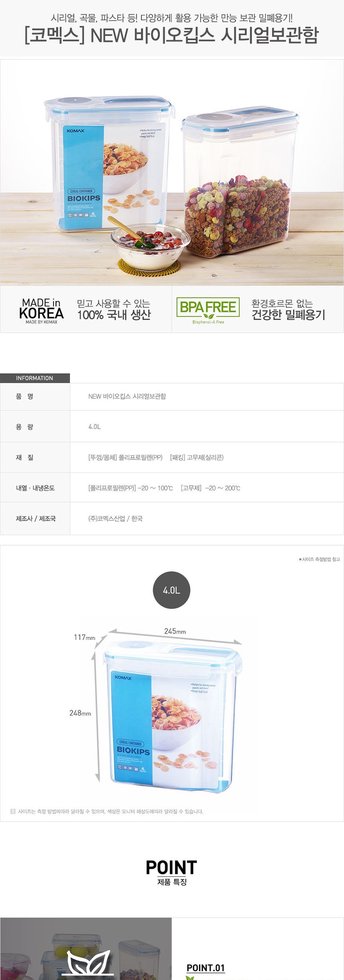Click the BIOKIPS label on the dimension image
Screen dimensions: 344x980
(133, 751)
